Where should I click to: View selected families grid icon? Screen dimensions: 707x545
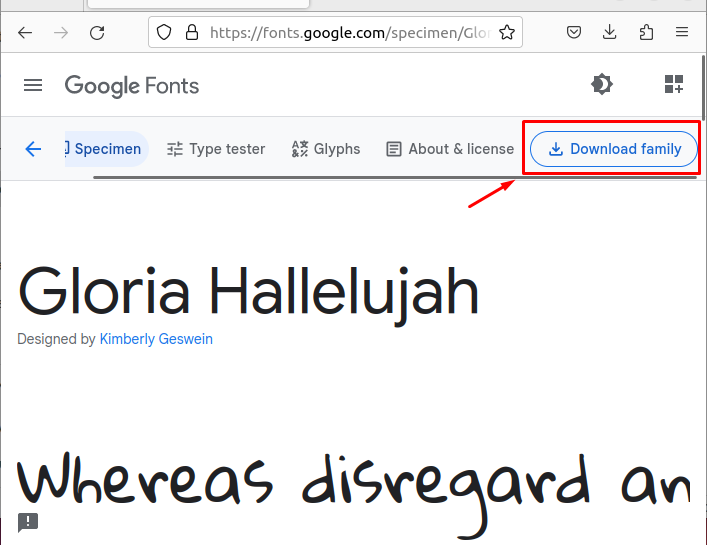[x=674, y=84]
